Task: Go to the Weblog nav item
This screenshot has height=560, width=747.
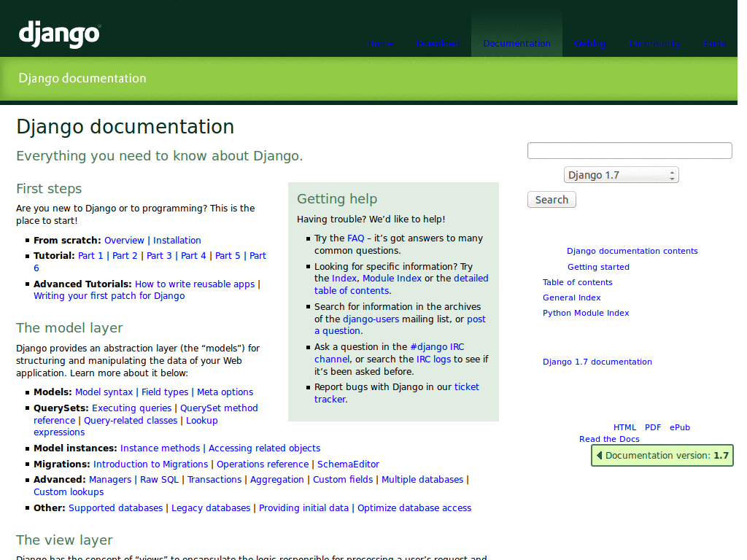Action: pyautogui.click(x=589, y=44)
